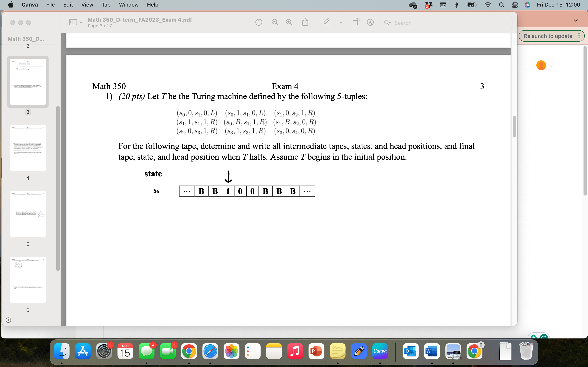588x367 pixels.
Task: Open the Window menu
Action: click(129, 5)
